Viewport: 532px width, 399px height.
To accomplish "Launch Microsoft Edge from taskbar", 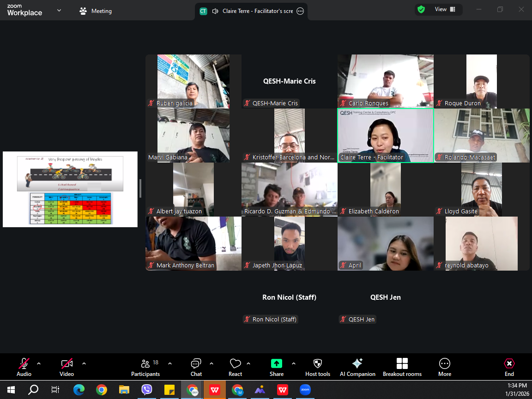I will pyautogui.click(x=79, y=390).
